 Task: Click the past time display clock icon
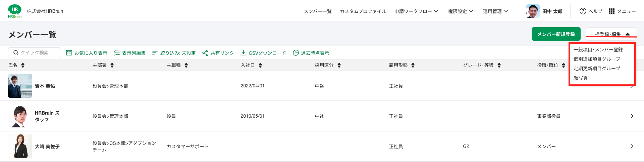[x=296, y=53]
